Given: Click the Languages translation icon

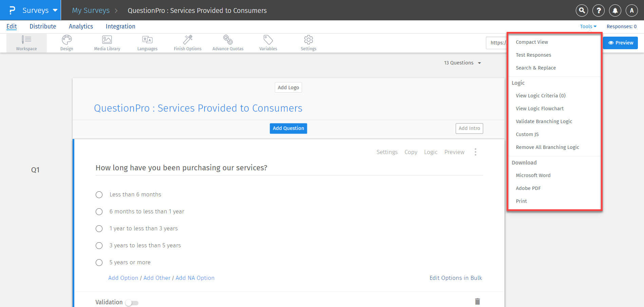Looking at the screenshot, I should (x=147, y=40).
